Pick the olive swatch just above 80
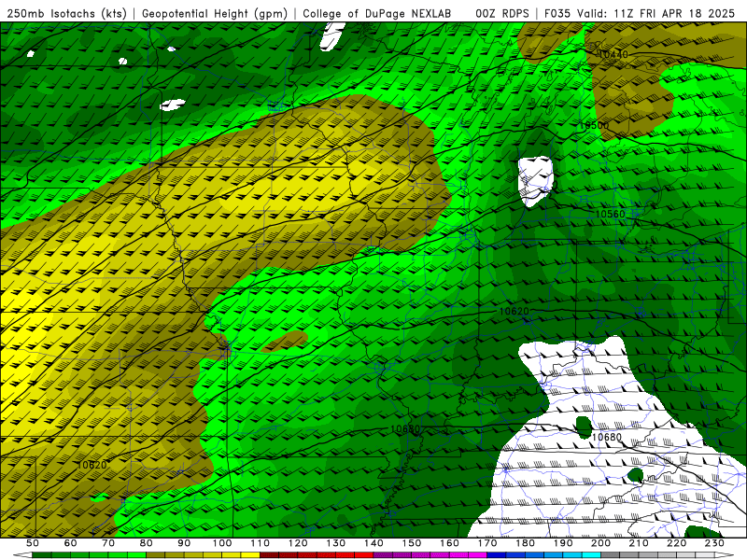This screenshot has width=747, height=560. tap(156, 555)
